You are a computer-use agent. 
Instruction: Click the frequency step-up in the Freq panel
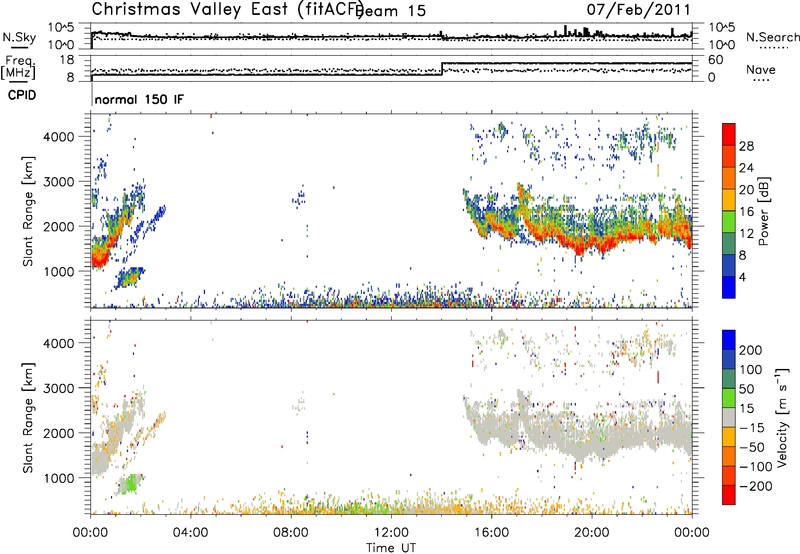[x=442, y=69]
